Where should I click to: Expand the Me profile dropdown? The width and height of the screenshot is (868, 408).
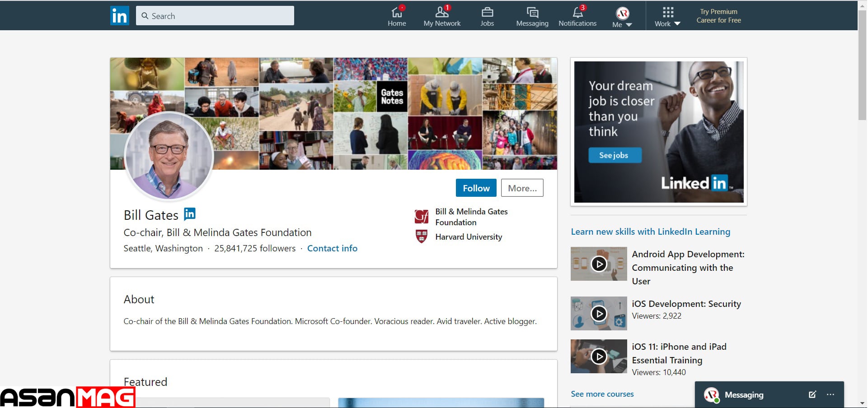[622, 17]
